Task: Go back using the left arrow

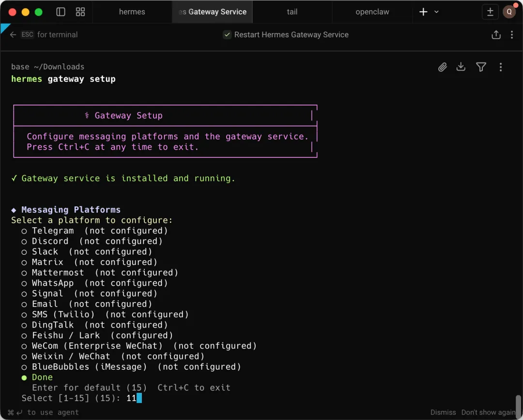Action: point(13,35)
